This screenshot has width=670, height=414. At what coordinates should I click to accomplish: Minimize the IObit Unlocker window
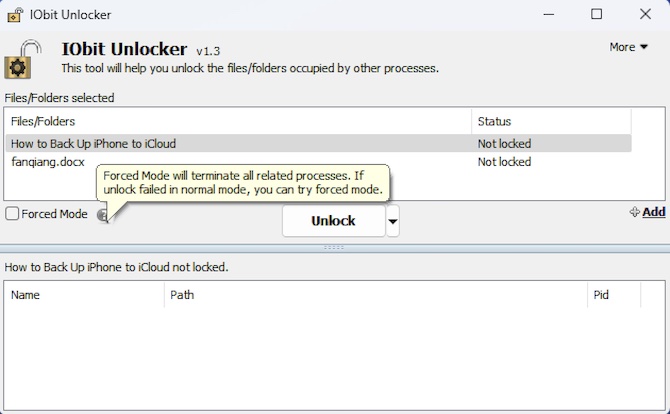tap(549, 14)
